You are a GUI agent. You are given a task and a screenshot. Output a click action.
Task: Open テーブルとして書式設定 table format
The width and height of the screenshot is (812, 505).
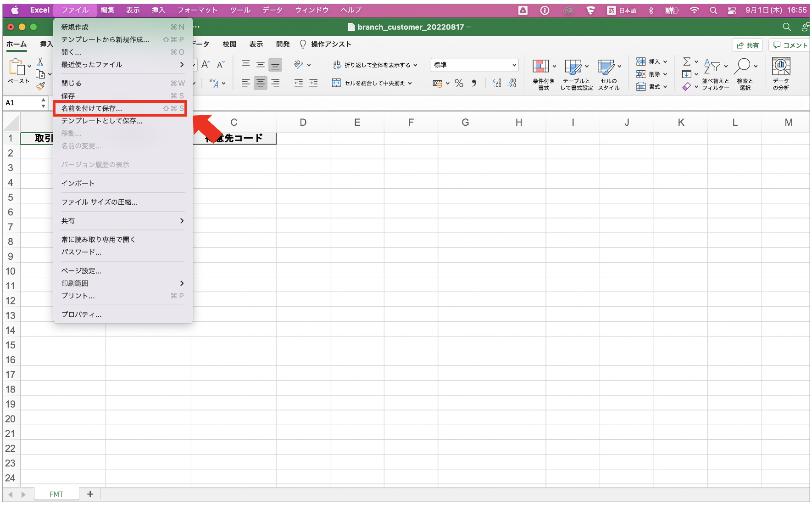(576, 74)
